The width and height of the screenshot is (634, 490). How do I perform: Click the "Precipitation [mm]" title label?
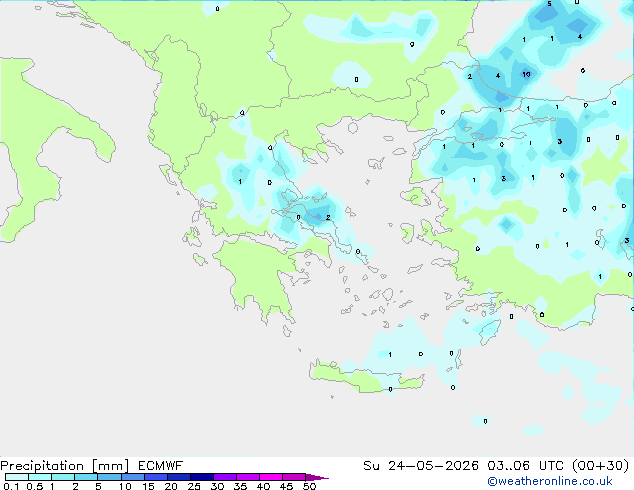coord(65,466)
